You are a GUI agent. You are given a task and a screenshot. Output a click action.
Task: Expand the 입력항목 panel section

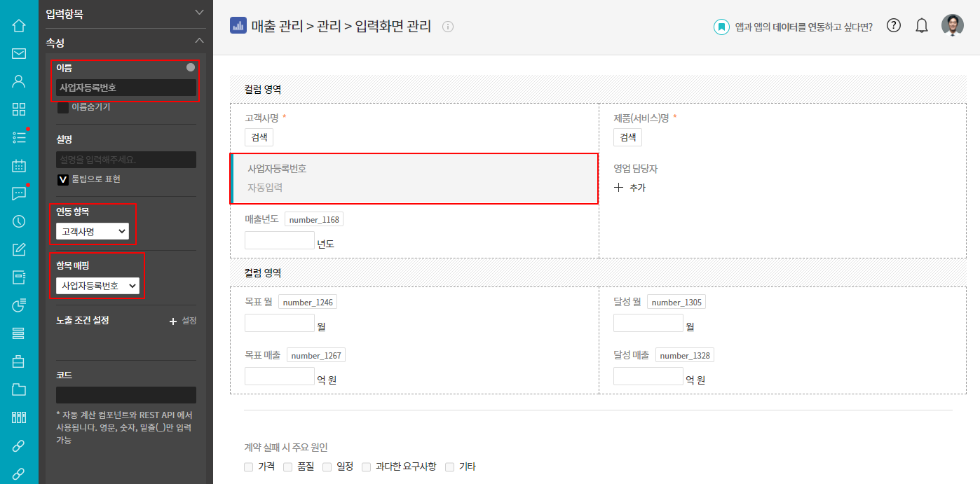point(199,13)
